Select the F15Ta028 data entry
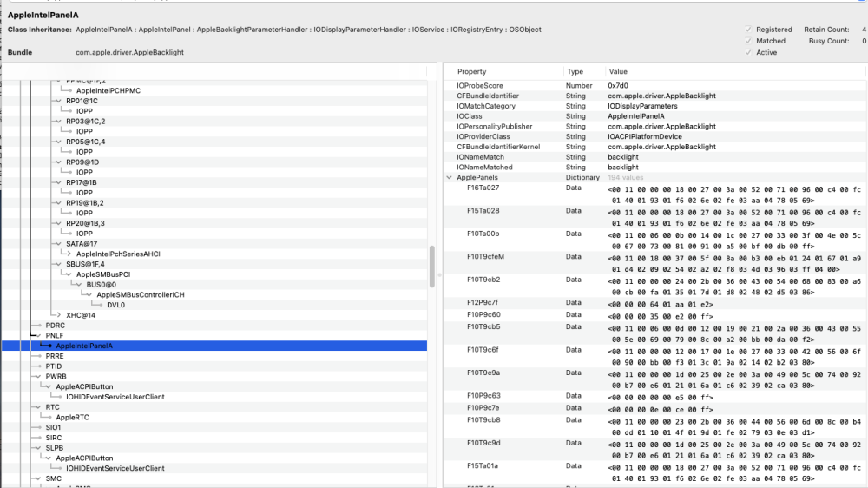 [654, 218]
